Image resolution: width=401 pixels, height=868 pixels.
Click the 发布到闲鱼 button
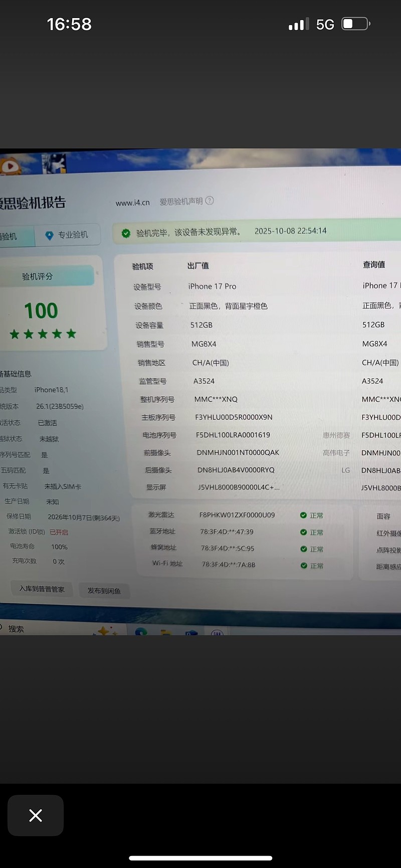pyautogui.click(x=104, y=591)
